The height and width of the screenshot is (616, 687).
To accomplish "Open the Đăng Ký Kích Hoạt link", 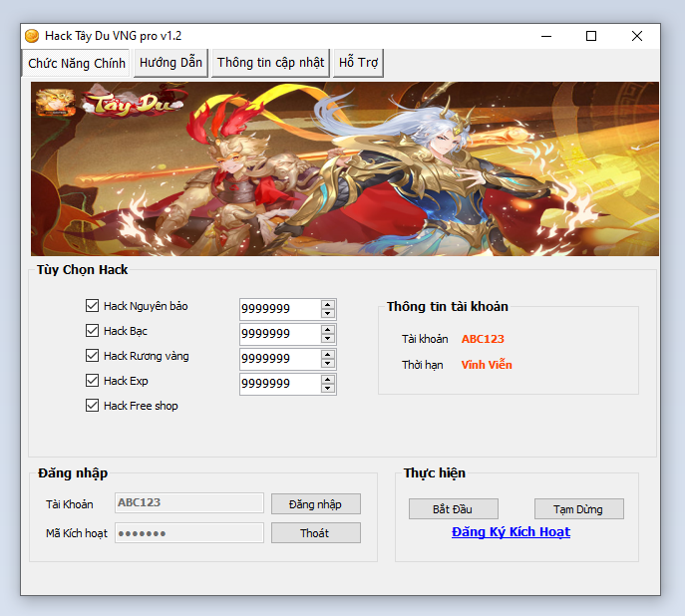I will pyautogui.click(x=511, y=532).
